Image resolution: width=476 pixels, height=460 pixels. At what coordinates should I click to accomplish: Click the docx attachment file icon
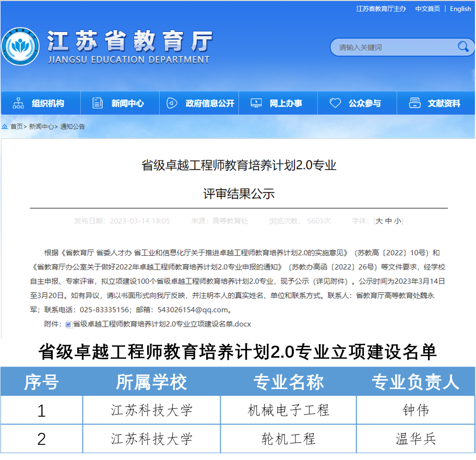click(68, 324)
